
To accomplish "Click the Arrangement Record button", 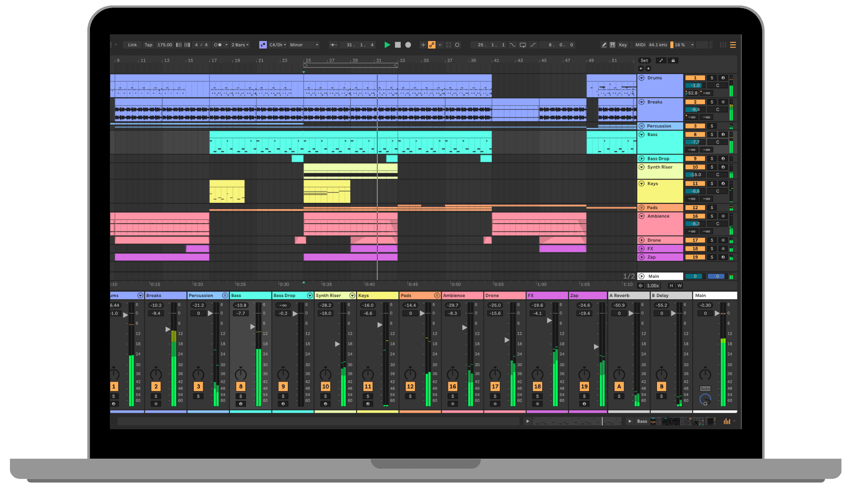I will point(408,45).
